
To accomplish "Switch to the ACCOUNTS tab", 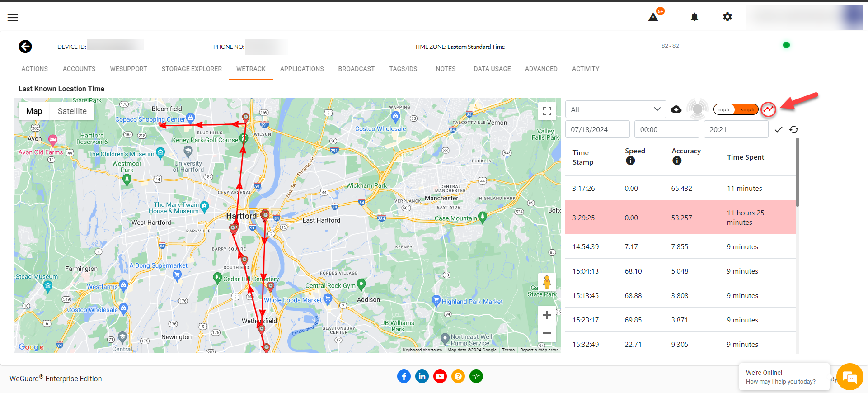I will point(79,69).
